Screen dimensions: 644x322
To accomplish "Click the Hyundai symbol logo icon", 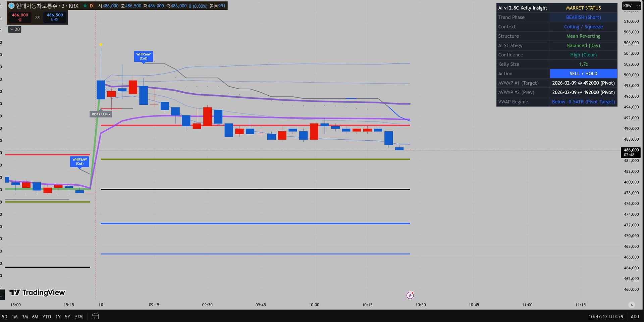I will (11, 6).
